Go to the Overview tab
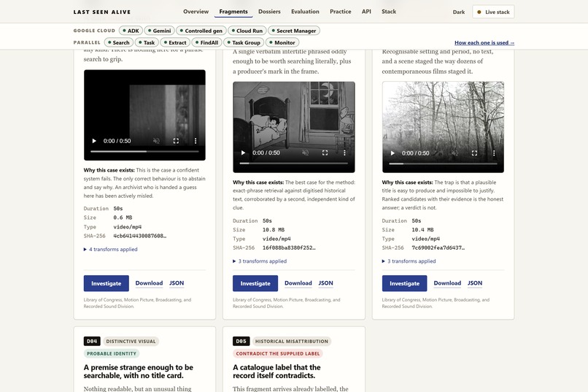Image resolution: width=588 pixels, height=392 pixels. (196, 12)
